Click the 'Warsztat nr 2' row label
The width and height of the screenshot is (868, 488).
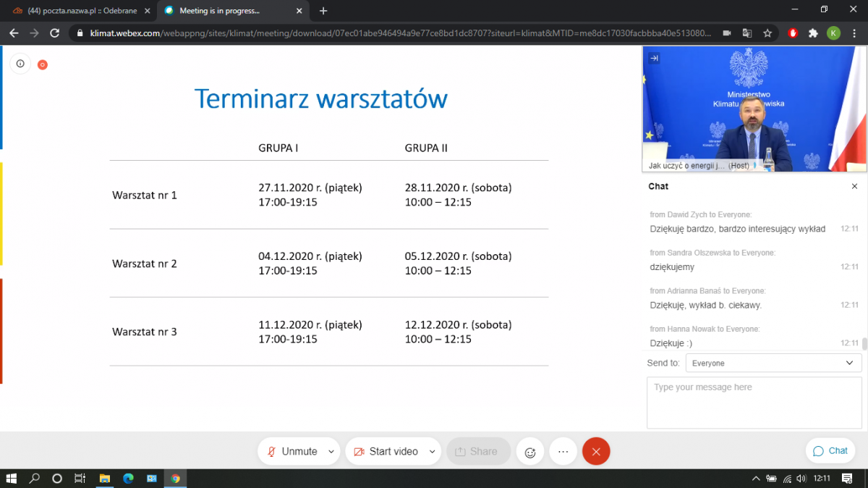point(145,264)
